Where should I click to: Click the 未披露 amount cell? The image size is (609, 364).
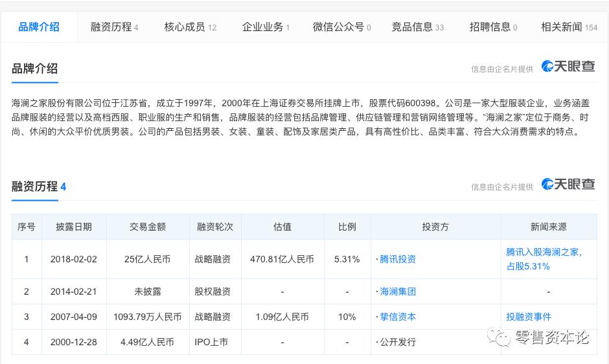pyautogui.click(x=148, y=291)
